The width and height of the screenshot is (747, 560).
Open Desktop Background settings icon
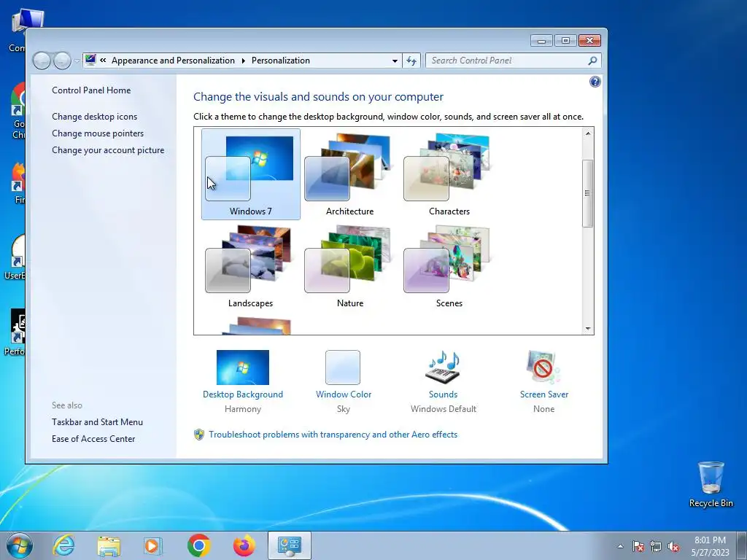pyautogui.click(x=242, y=367)
